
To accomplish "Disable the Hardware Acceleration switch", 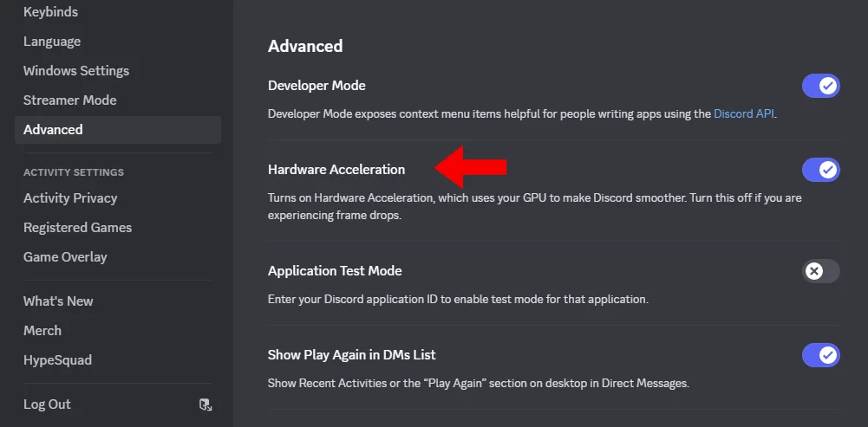I will click(821, 170).
